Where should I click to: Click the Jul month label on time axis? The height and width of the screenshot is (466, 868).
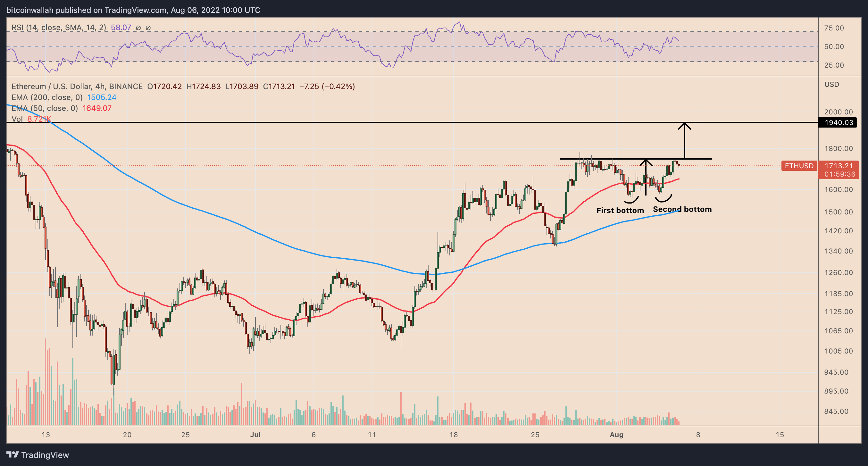(x=255, y=435)
